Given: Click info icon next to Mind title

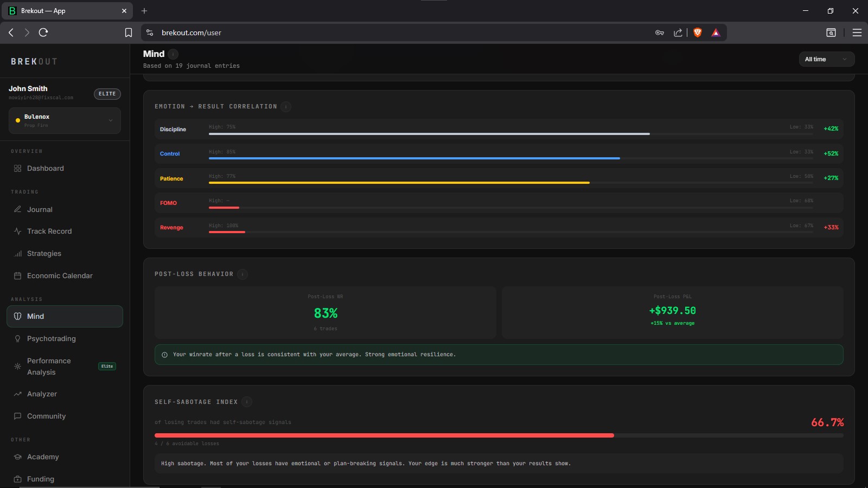Looking at the screenshot, I should (x=173, y=54).
